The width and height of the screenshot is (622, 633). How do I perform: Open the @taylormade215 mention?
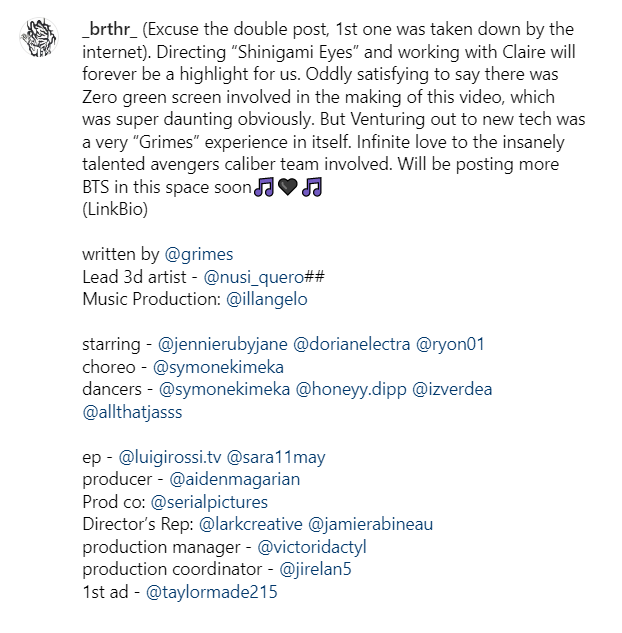coord(212,592)
